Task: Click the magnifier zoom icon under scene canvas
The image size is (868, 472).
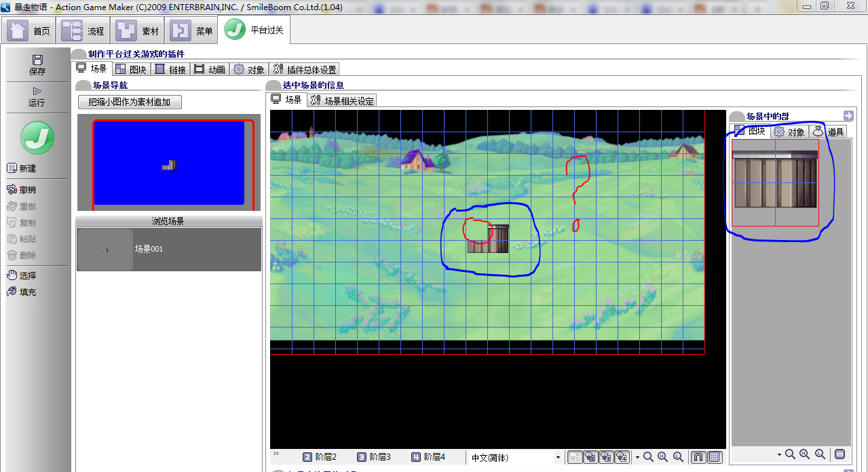Action: [649, 457]
